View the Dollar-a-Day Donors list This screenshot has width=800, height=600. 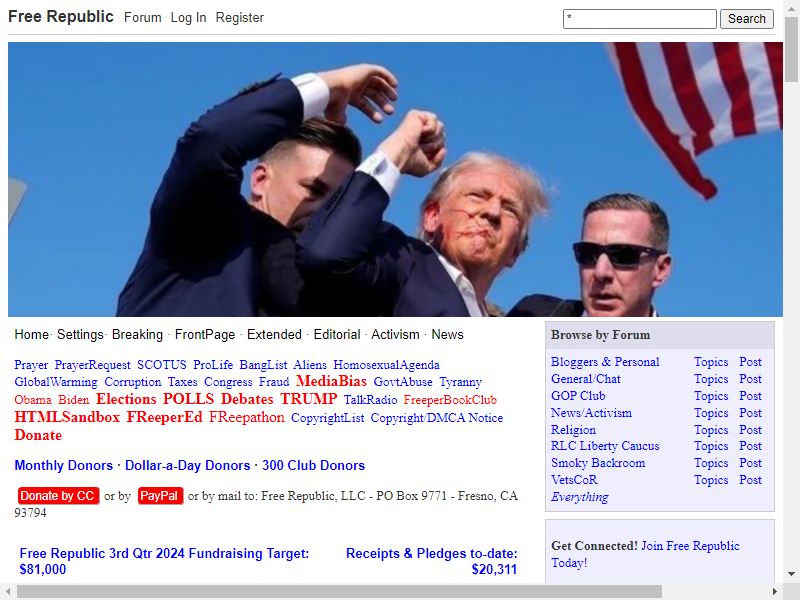(x=187, y=465)
